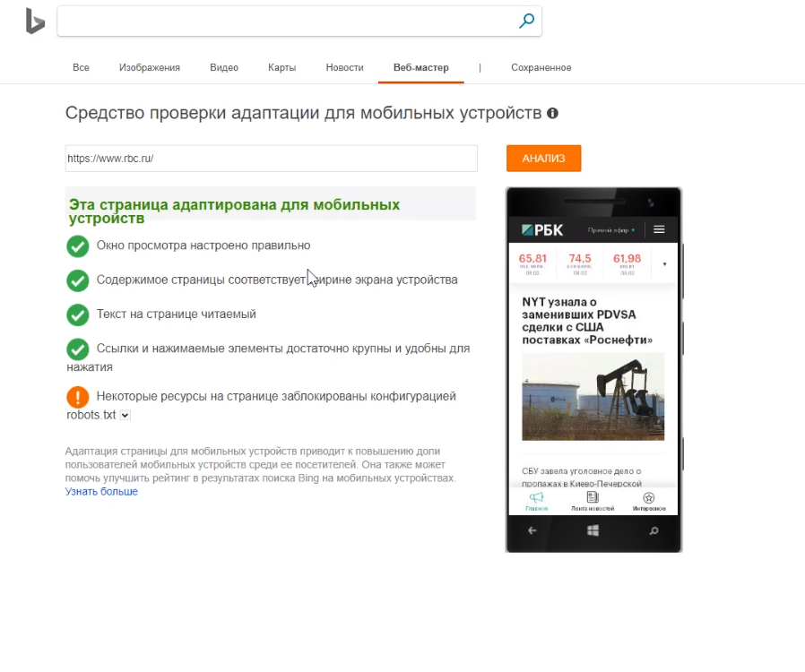Viewport: 805px width, 672px height.
Task: Tap the phone search button
Action: tap(654, 530)
